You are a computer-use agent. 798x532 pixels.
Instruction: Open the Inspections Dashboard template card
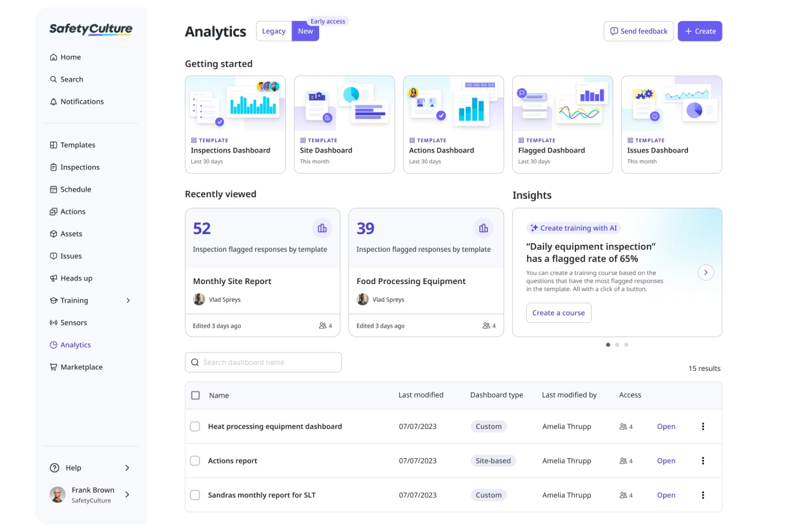pyautogui.click(x=235, y=125)
